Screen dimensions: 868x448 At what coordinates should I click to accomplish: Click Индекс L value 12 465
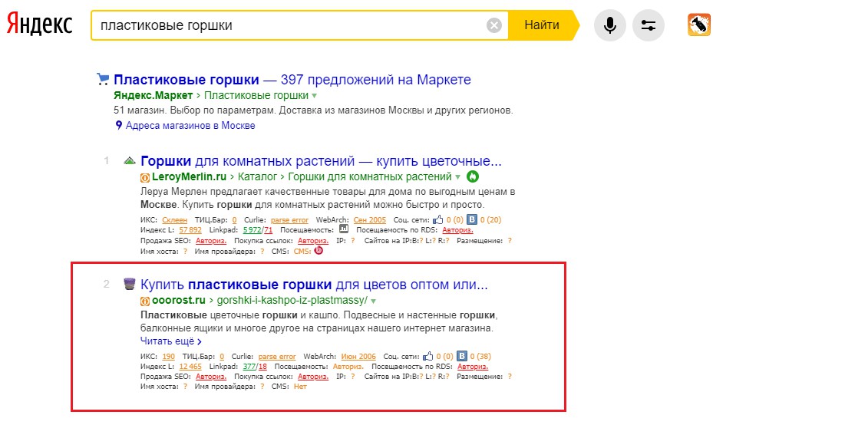click(x=190, y=367)
